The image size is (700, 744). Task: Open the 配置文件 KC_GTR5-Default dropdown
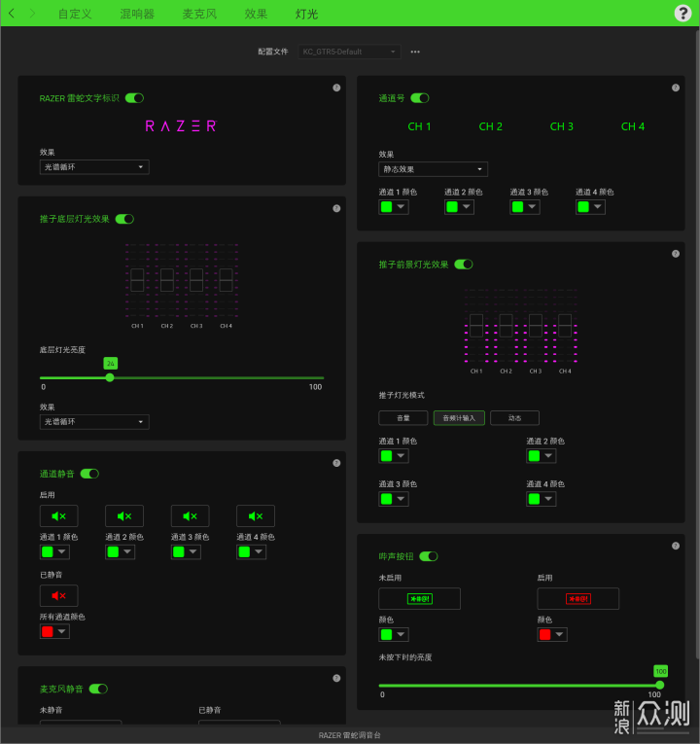click(x=350, y=52)
